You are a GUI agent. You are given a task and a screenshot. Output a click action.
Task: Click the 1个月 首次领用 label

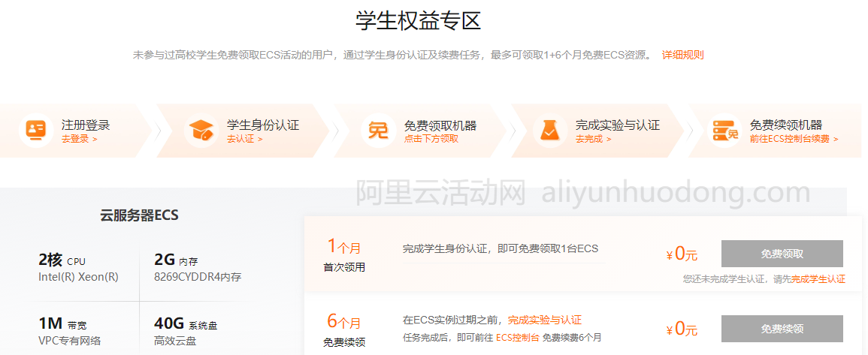point(344,255)
